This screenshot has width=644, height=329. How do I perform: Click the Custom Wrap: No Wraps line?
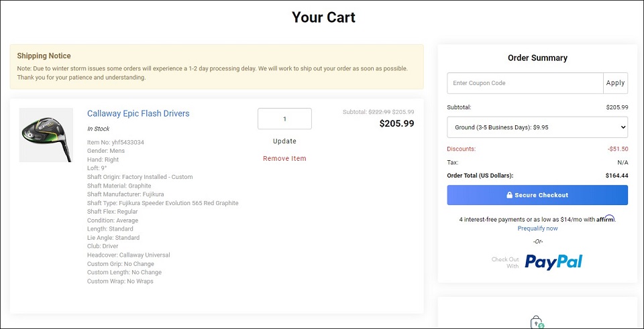click(x=120, y=281)
